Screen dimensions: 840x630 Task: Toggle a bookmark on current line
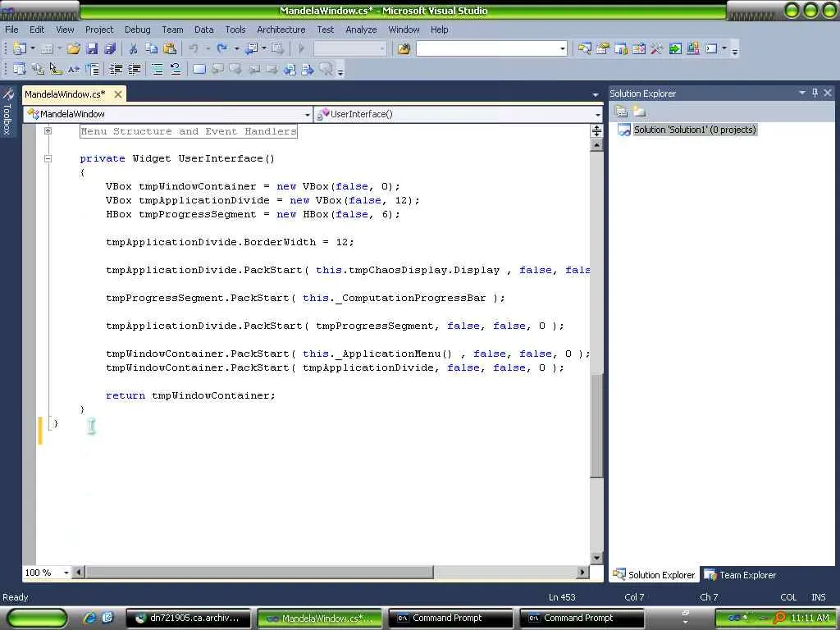(x=199, y=69)
